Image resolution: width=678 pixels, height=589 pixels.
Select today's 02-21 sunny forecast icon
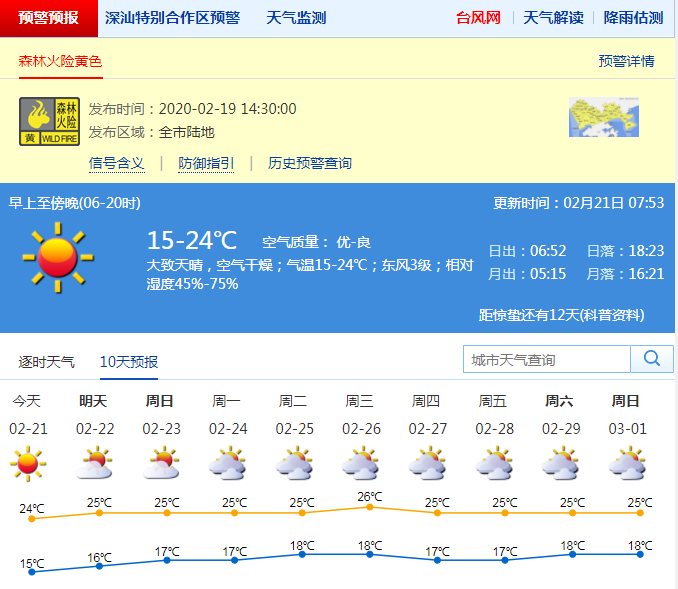pyautogui.click(x=27, y=463)
